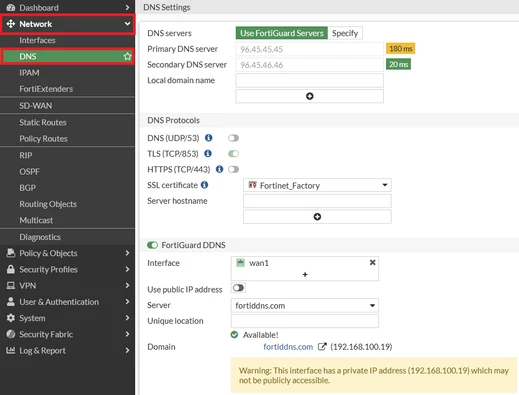Click the Security Fabric icon
Screen dimensions: 519x395
[x=11, y=334]
